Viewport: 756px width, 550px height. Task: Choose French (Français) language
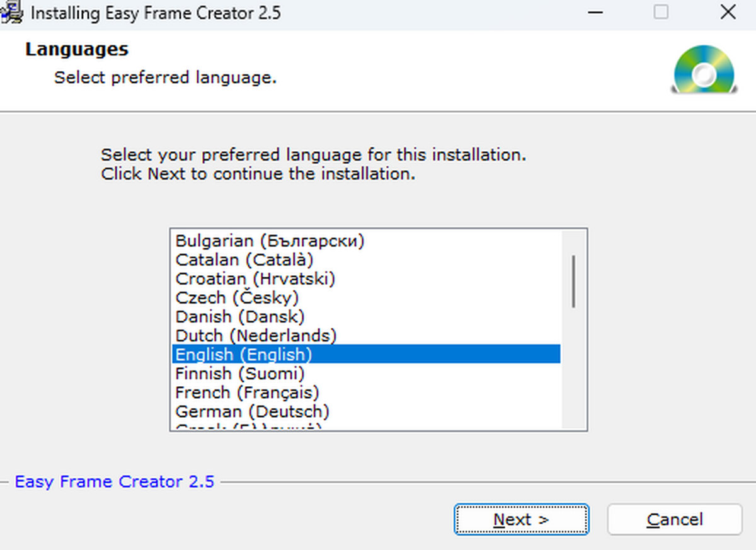click(366, 392)
